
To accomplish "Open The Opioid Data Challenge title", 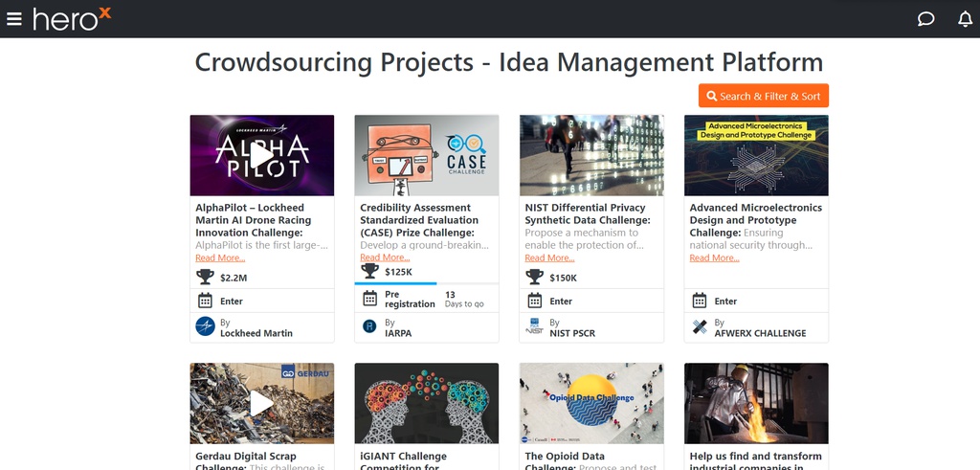I will pos(565,462).
